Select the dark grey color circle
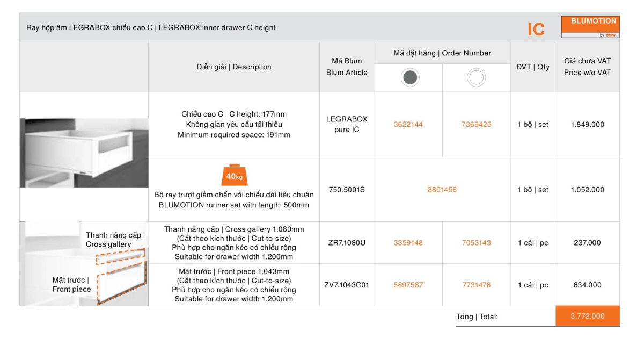This screenshot has width=644, height=338. [x=410, y=78]
